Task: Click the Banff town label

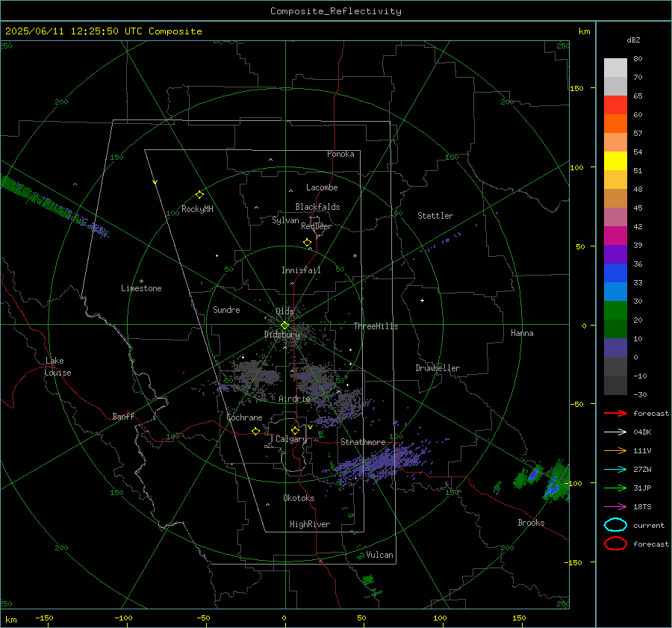Action: (x=123, y=416)
